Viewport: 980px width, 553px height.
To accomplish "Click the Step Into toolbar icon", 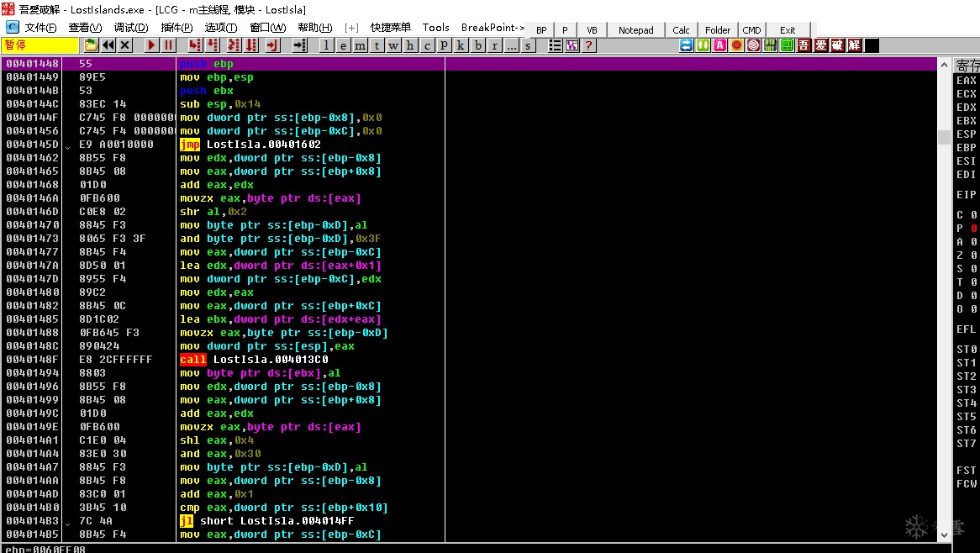I will pos(195,45).
